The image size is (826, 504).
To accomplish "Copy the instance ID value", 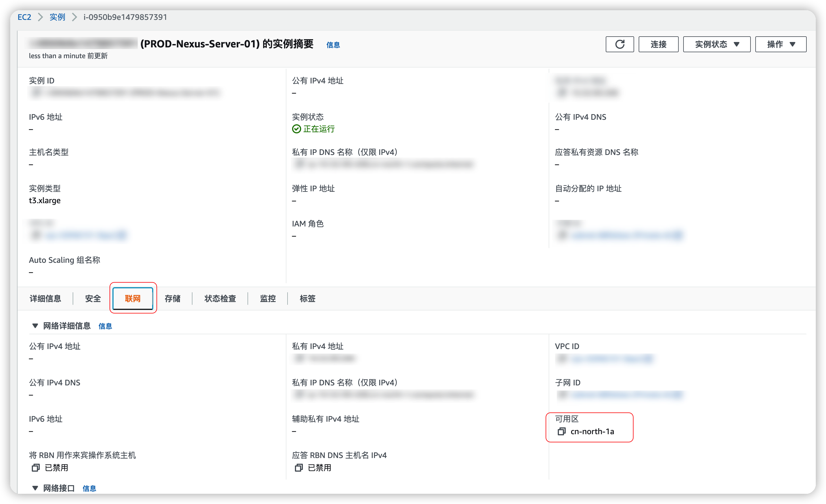I will pos(36,93).
